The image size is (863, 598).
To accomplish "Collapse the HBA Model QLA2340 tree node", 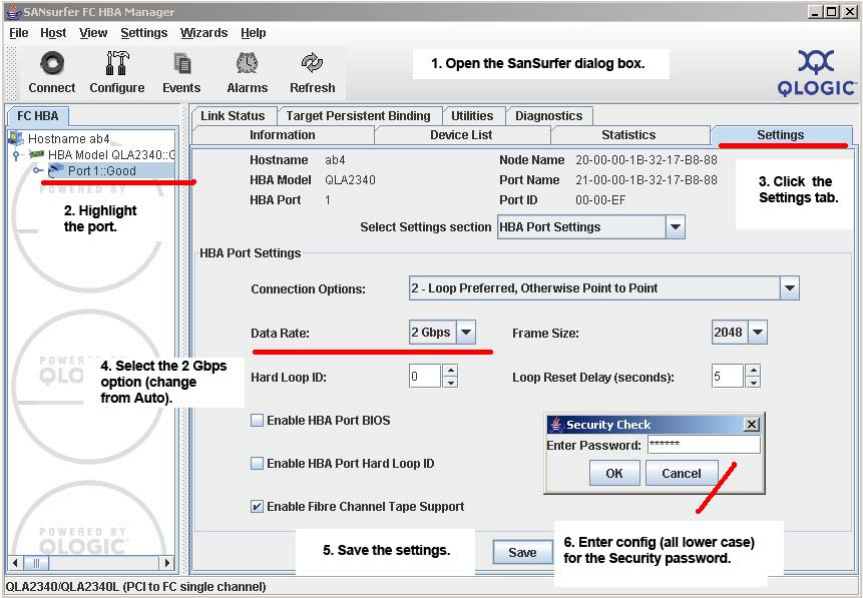I will click(16, 155).
